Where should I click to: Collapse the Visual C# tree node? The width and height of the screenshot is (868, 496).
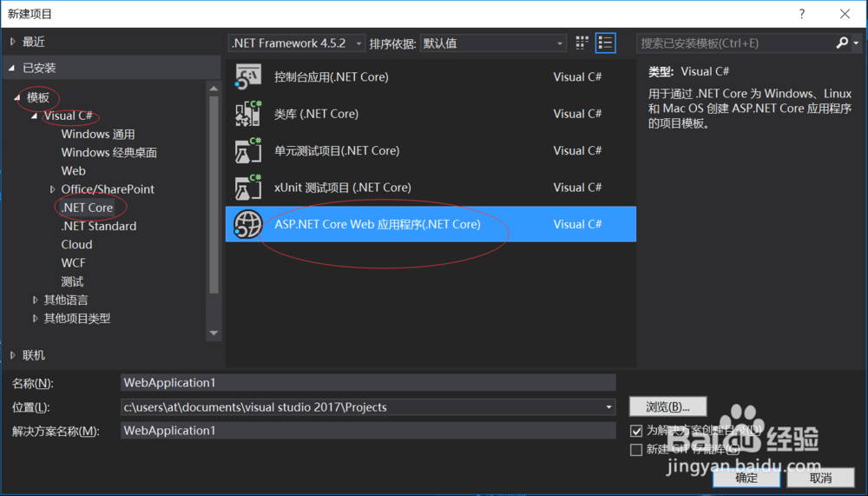[35, 116]
